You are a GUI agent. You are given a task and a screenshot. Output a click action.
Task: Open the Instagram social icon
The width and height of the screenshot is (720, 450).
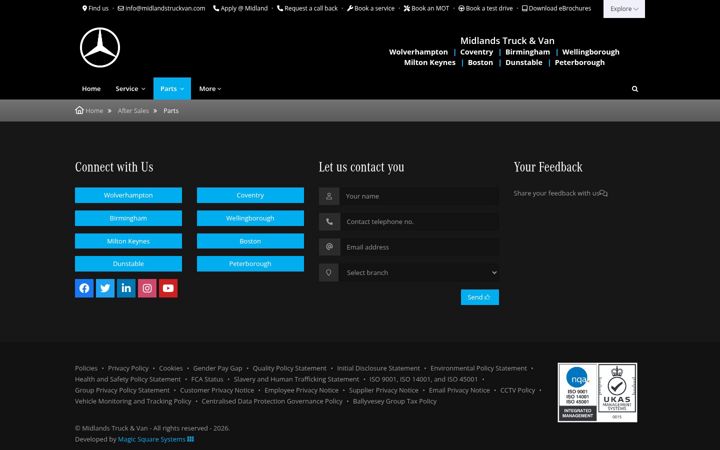[147, 288]
